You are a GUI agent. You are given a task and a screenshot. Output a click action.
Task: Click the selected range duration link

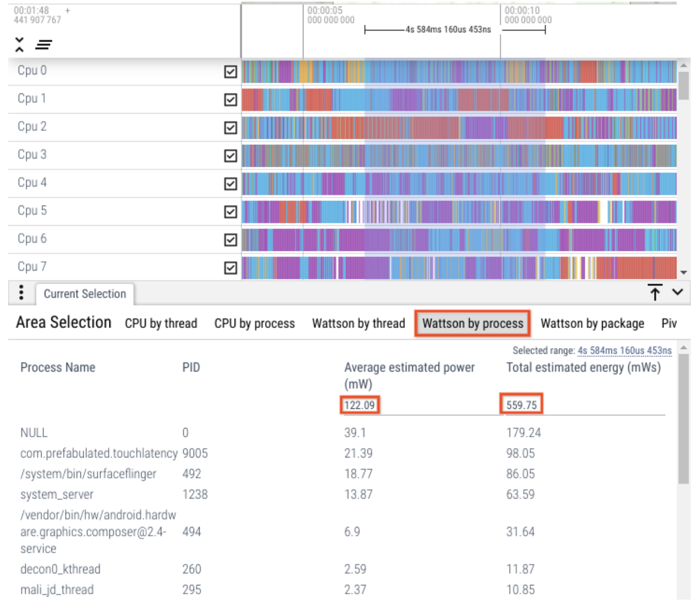pyautogui.click(x=625, y=350)
